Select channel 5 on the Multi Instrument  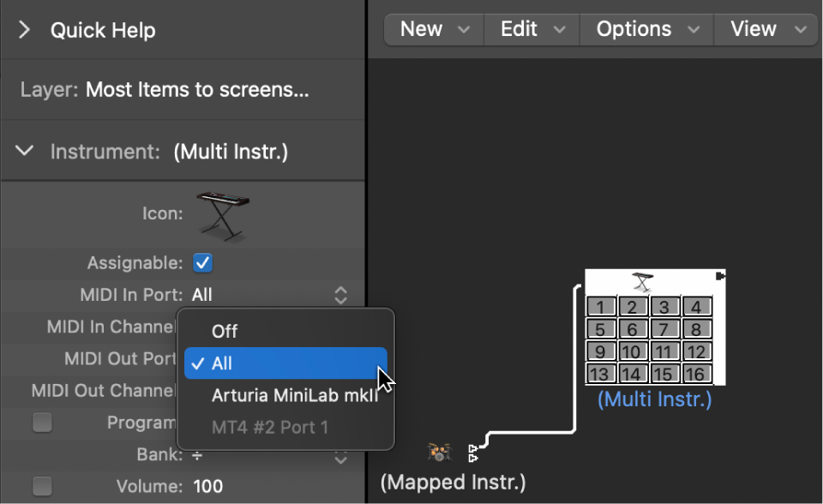click(600, 328)
